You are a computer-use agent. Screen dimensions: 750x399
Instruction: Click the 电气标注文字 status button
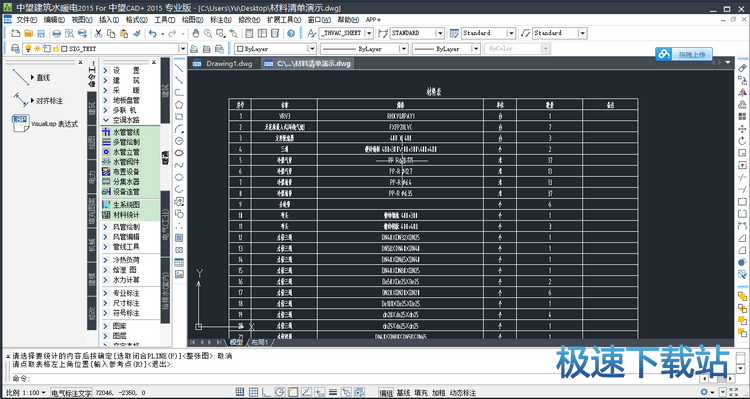point(71,393)
